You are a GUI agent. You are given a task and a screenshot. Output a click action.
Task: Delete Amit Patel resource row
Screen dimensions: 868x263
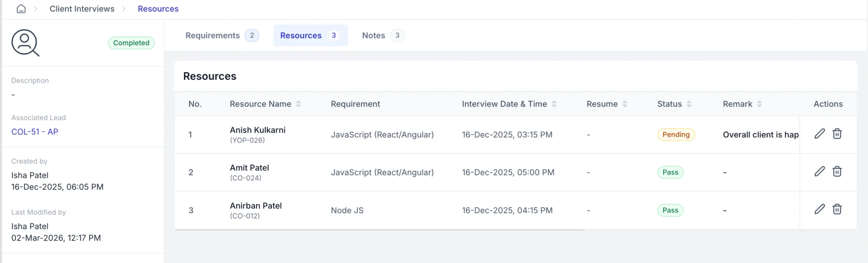pos(837,172)
